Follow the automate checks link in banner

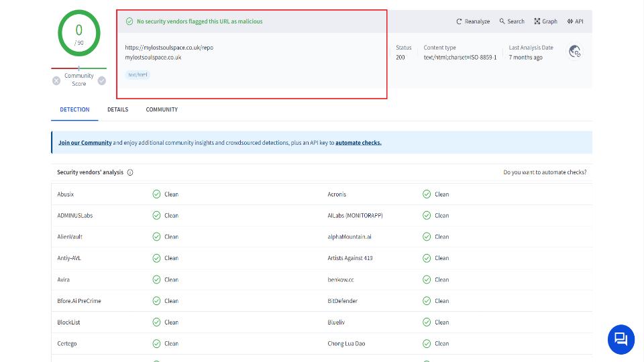point(358,143)
